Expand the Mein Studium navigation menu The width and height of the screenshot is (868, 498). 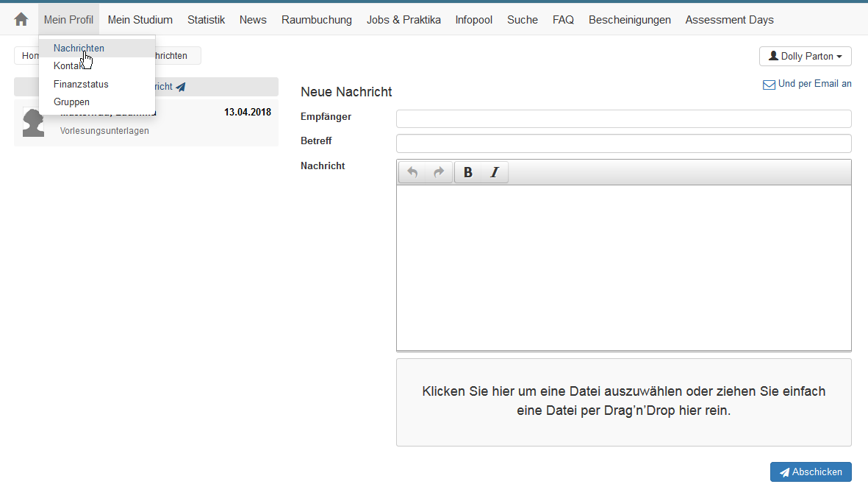coord(140,20)
